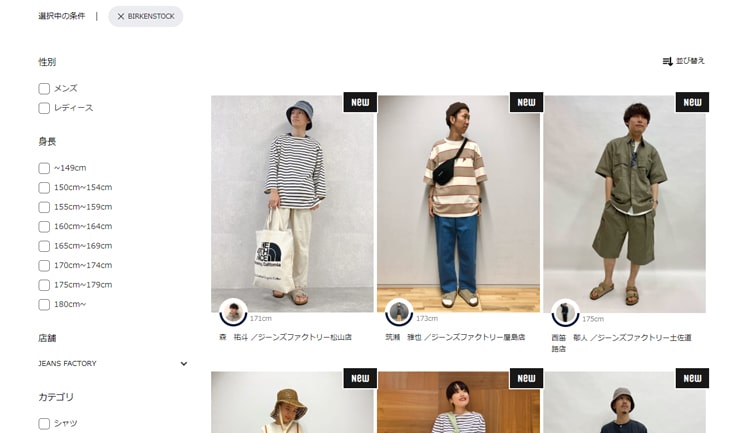Click New badge on beige striped tee photo

click(x=526, y=102)
